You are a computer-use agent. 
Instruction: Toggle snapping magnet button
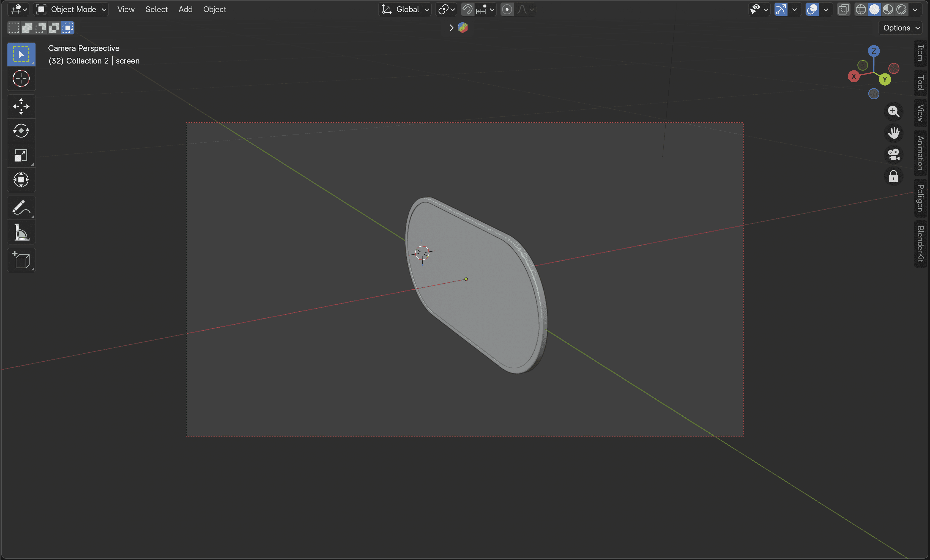(467, 9)
